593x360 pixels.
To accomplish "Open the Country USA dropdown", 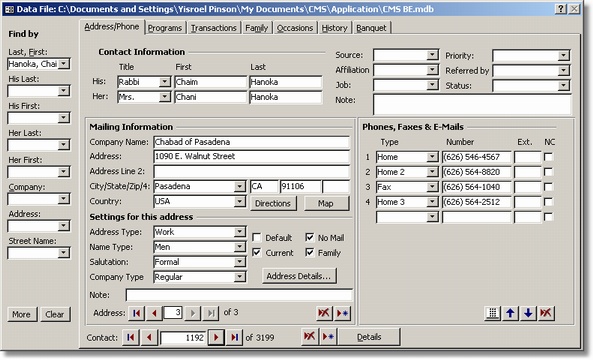I will click(x=239, y=202).
